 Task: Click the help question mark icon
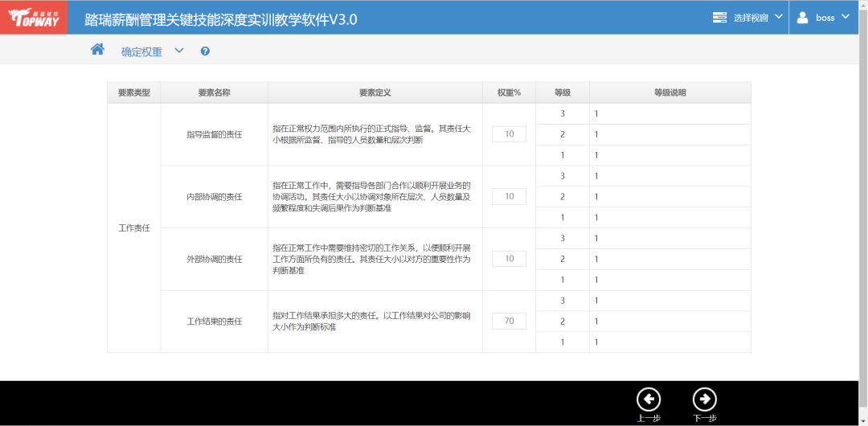tap(205, 51)
